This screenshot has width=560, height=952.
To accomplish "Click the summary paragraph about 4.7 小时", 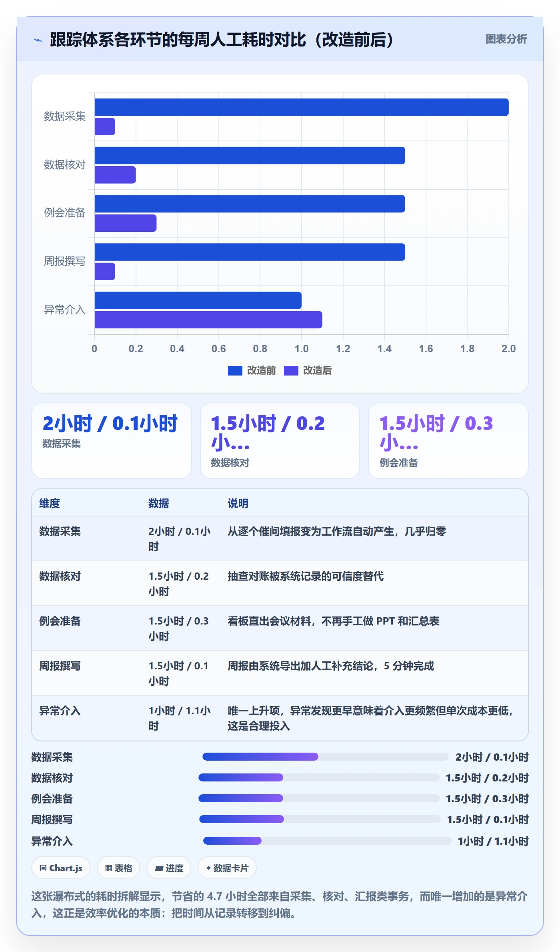I will pos(280,904).
